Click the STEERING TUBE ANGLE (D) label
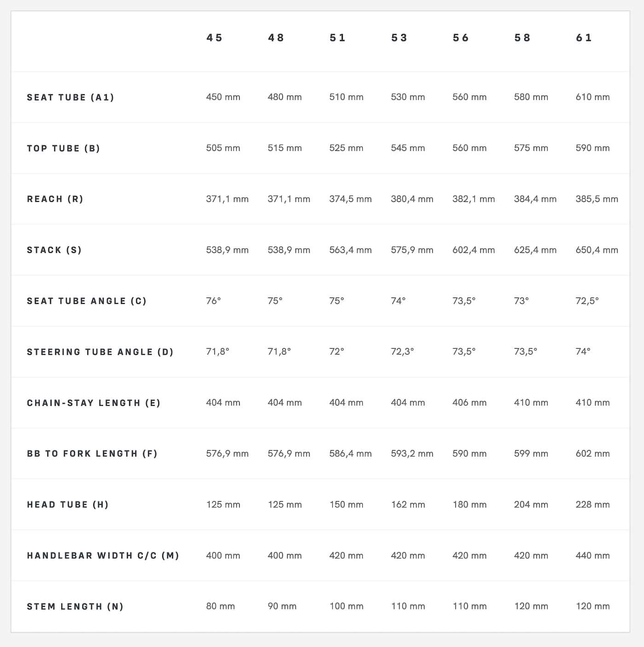The height and width of the screenshot is (647, 644). pyautogui.click(x=100, y=352)
